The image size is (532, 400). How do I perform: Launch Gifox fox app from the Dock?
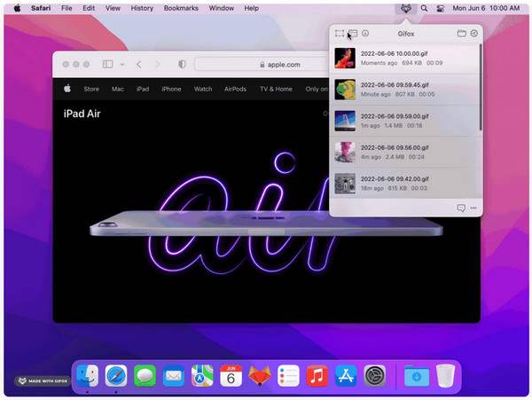(260, 376)
